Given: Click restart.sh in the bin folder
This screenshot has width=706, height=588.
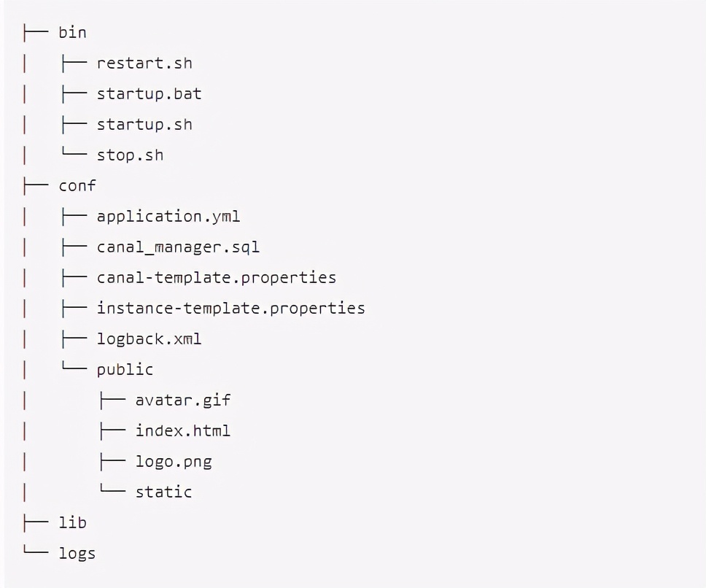Looking at the screenshot, I should point(144,63).
